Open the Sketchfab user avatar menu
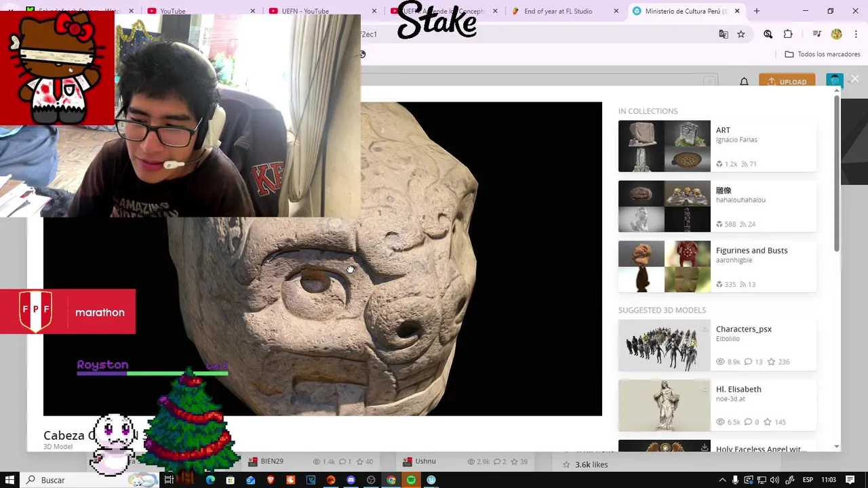Image resolution: width=868 pixels, height=488 pixels. [x=835, y=81]
